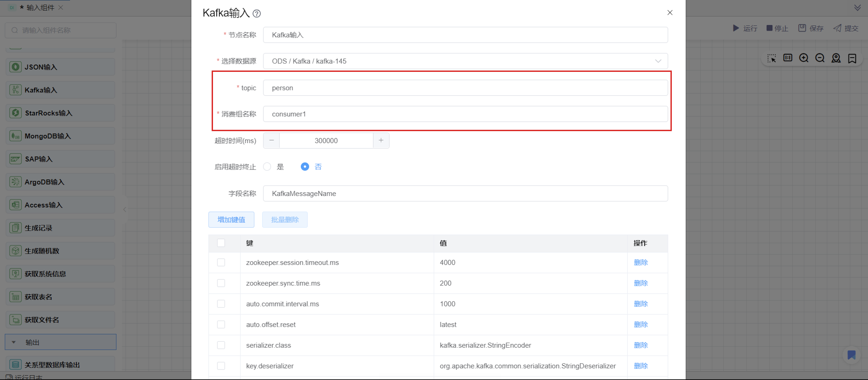Viewport: 868px width, 380px height.
Task: Click the help question-mark icon beside Kafka输入
Action: [257, 13]
